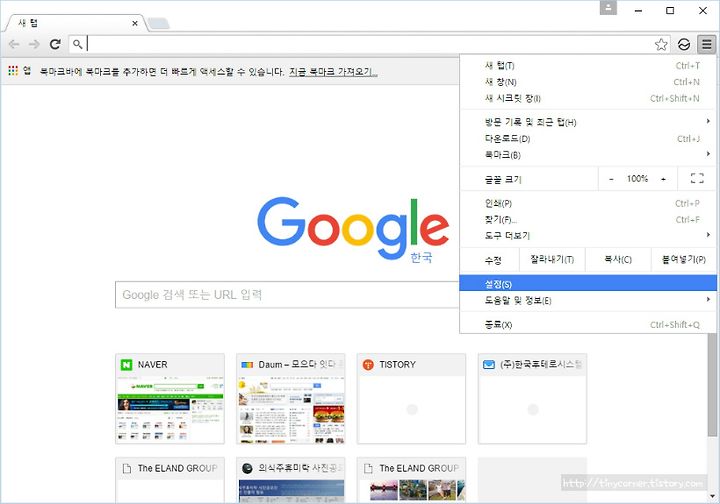This screenshot has width=720, height=504.
Task: Click the forward navigation arrow
Action: click(x=34, y=44)
